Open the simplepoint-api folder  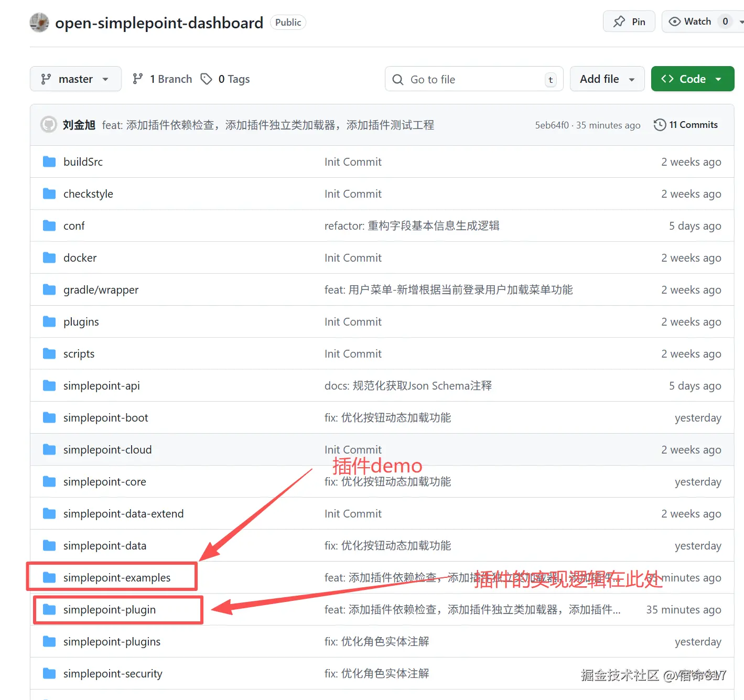tap(101, 385)
